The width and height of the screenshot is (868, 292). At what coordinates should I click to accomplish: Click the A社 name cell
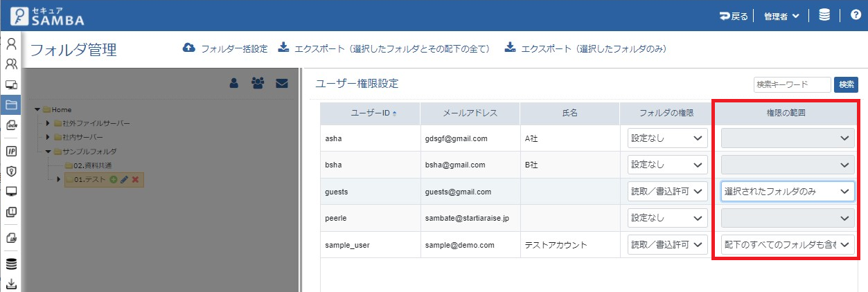569,138
